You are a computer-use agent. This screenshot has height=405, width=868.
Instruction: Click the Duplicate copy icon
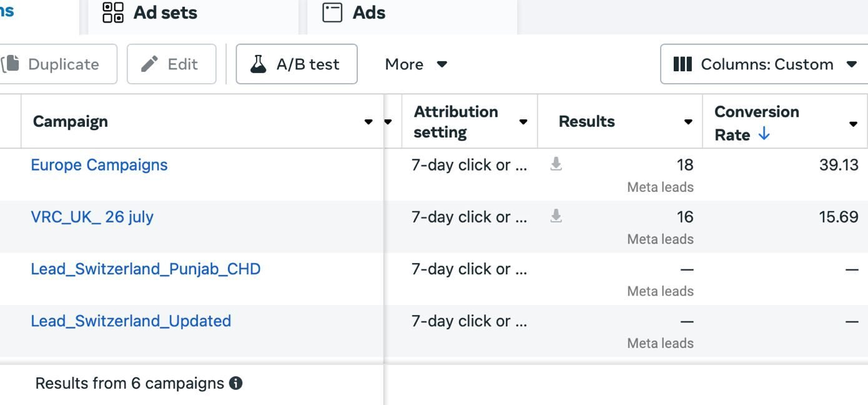[x=11, y=64]
